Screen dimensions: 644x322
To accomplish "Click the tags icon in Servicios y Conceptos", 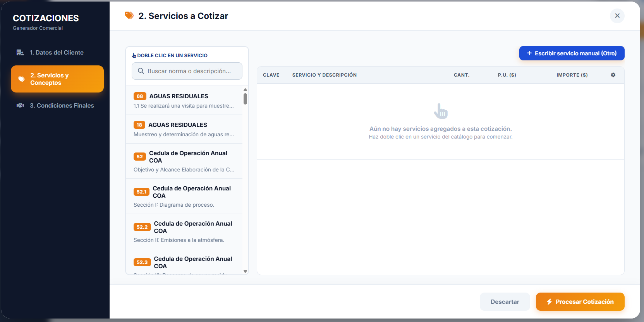I will [22, 79].
